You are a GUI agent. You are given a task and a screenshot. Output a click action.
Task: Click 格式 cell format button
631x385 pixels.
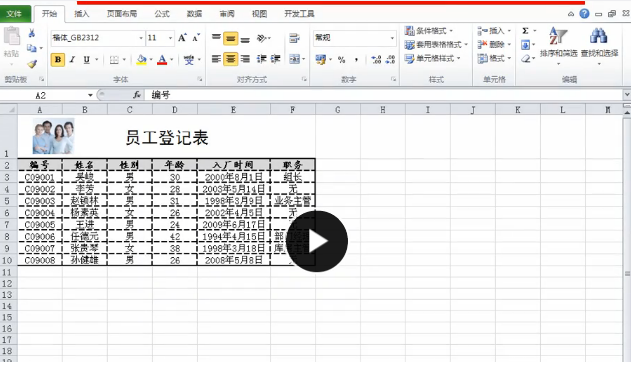point(494,58)
